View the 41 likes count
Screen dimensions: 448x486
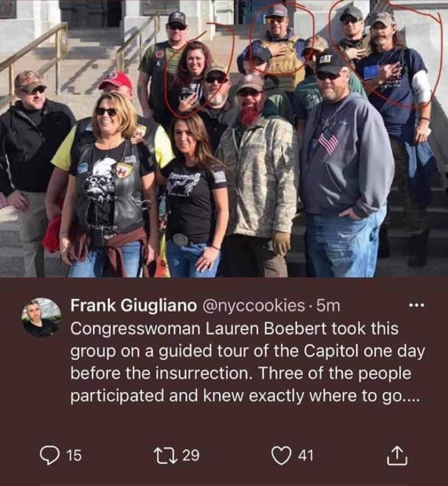306,456
